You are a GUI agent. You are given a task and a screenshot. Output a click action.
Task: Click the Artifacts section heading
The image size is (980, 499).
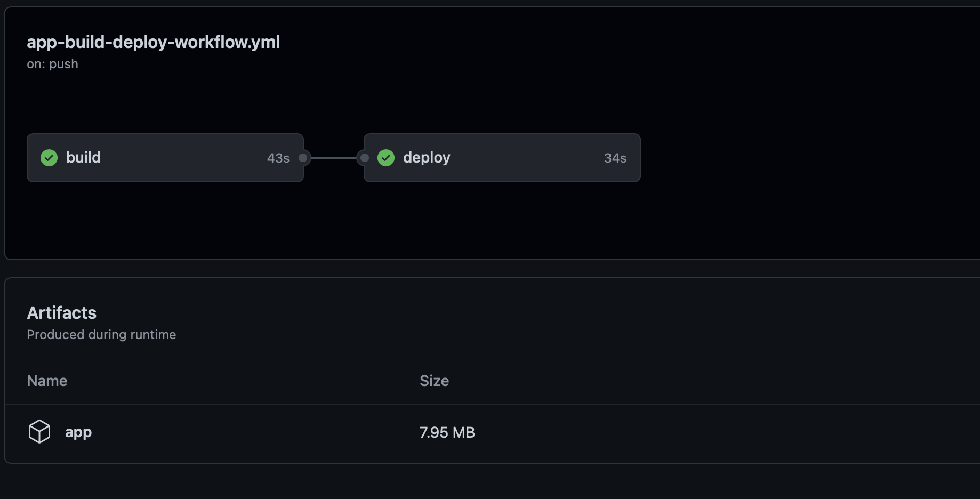click(x=62, y=313)
